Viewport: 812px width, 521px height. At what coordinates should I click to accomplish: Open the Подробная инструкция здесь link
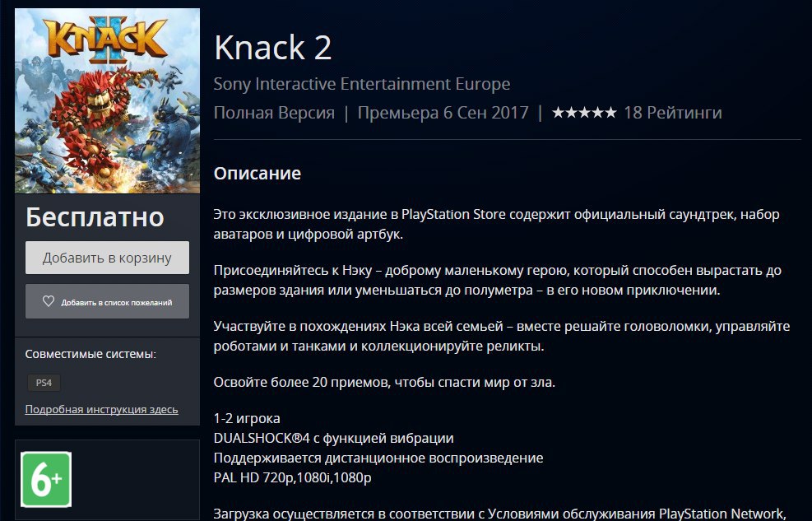pyautogui.click(x=101, y=409)
